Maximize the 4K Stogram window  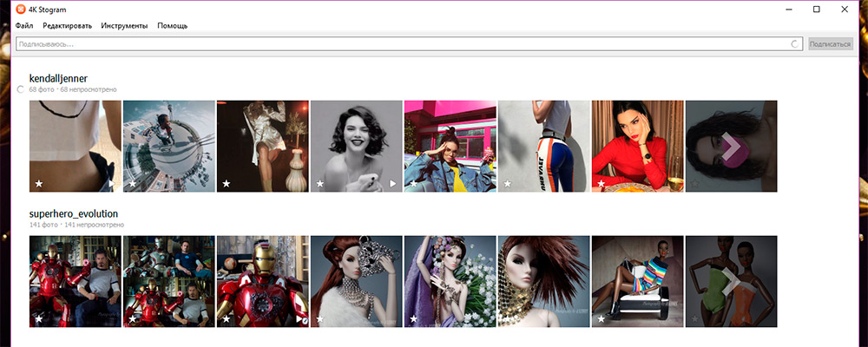pyautogui.click(x=817, y=10)
